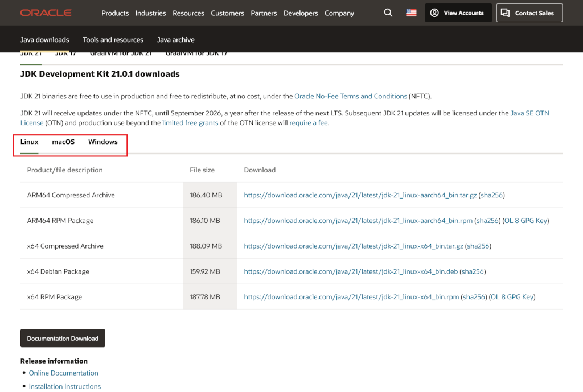The width and height of the screenshot is (583, 392).
Task: Click the JDK Development Kit 21.0.1 downloads heading
Action: (100, 74)
